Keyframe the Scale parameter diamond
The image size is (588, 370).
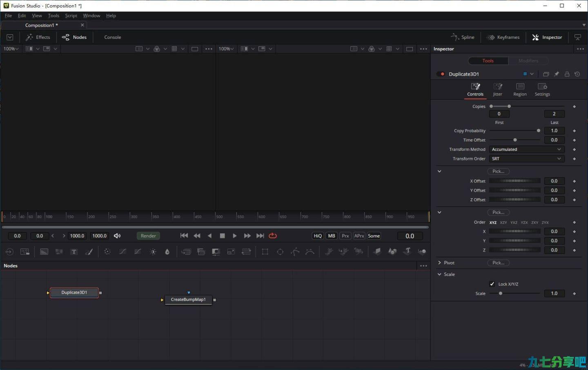[x=574, y=294]
